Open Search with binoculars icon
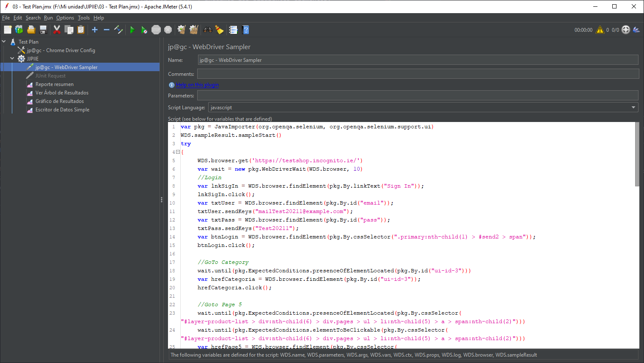Viewport: 644px width, 363px height. [x=208, y=30]
